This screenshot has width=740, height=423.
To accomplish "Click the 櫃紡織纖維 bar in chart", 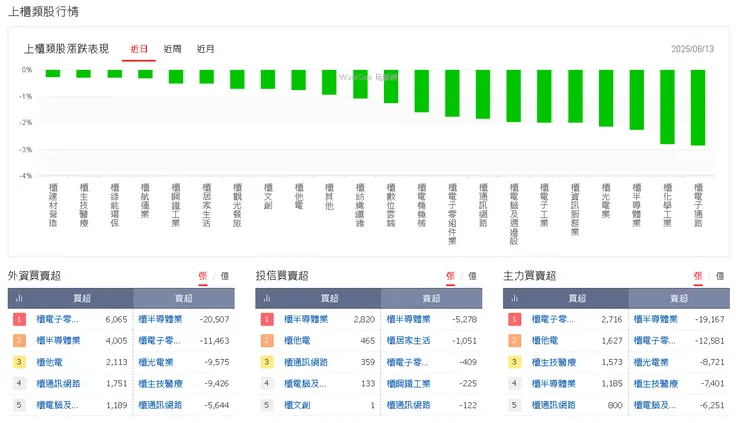I will click(360, 84).
